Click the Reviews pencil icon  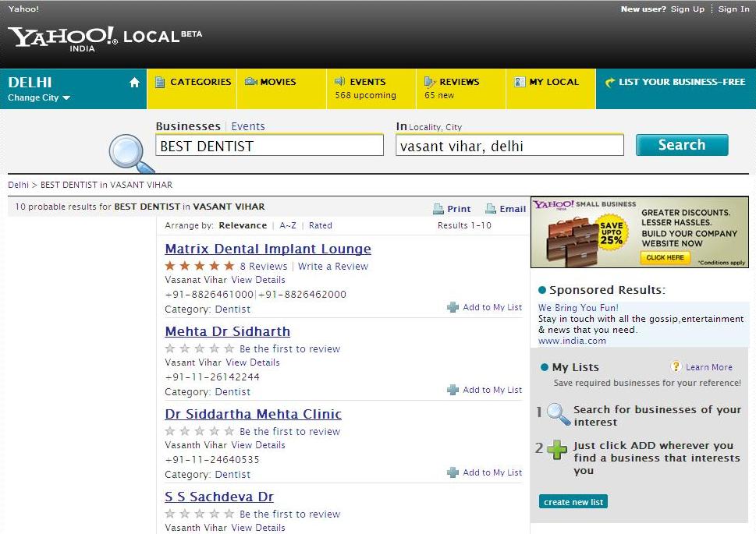(430, 82)
